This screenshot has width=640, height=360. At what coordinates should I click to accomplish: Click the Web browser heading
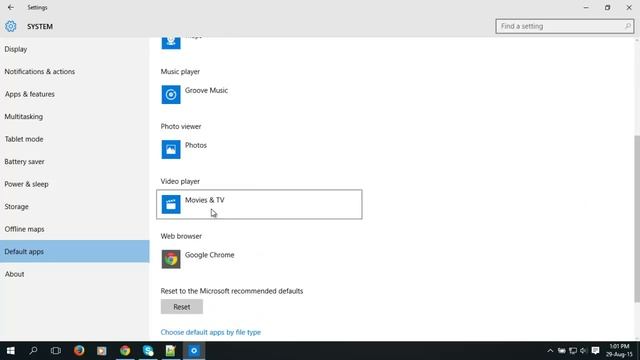click(x=181, y=236)
